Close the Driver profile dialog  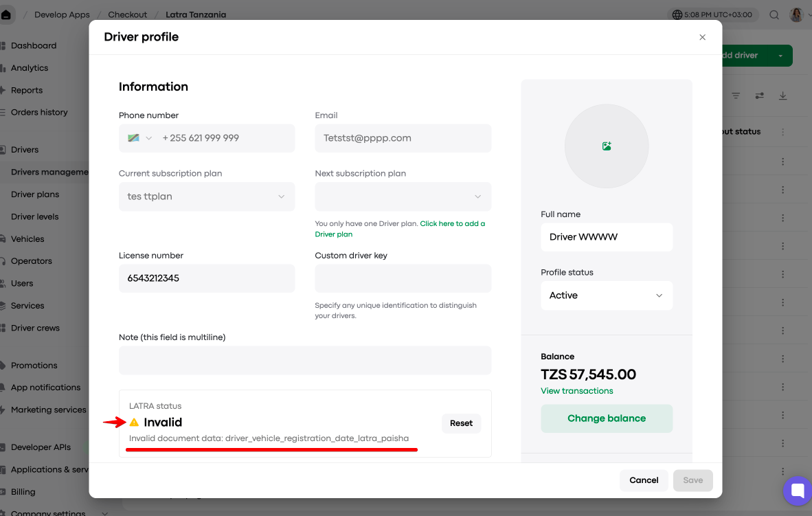pos(702,37)
